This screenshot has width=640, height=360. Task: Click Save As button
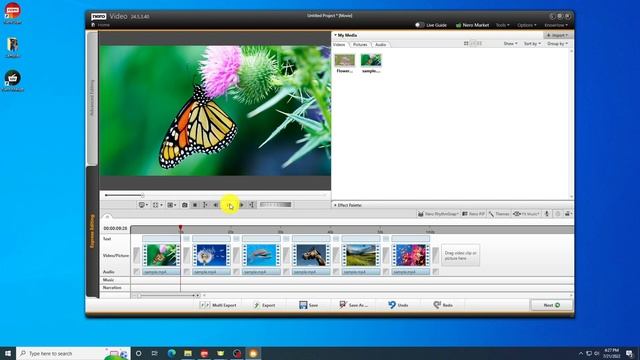coord(353,305)
